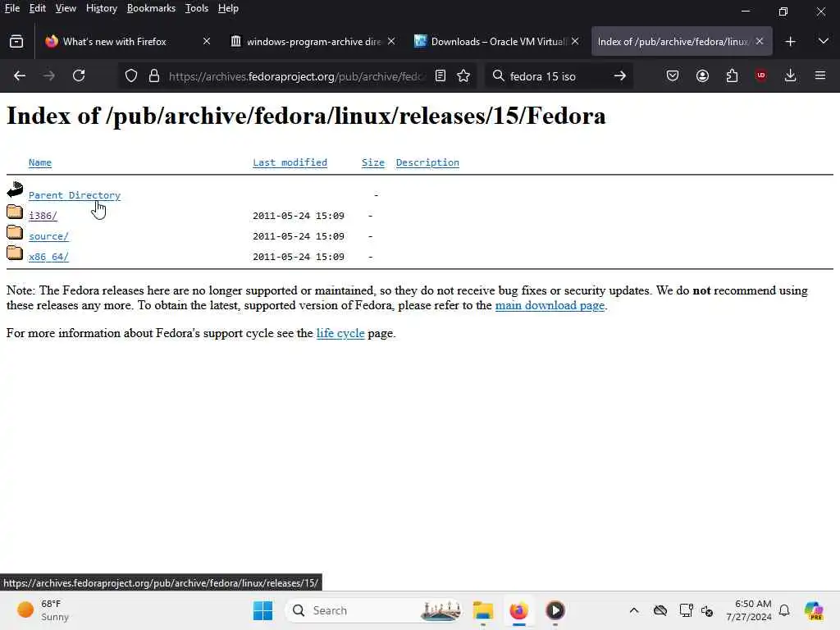Image resolution: width=840 pixels, height=630 pixels.
Task: Open the notification bell in system tray
Action: pyautogui.click(x=784, y=610)
